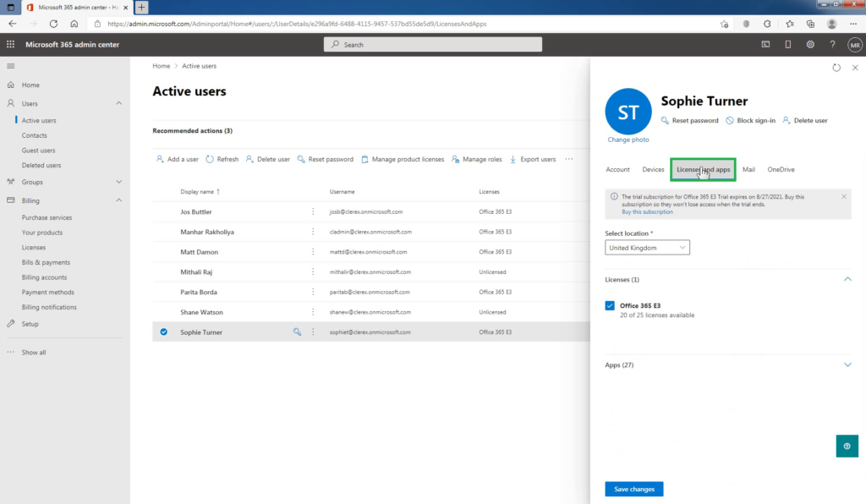Open the Help question mark icon
Screen dimensions: 866x504
[x=832, y=45]
